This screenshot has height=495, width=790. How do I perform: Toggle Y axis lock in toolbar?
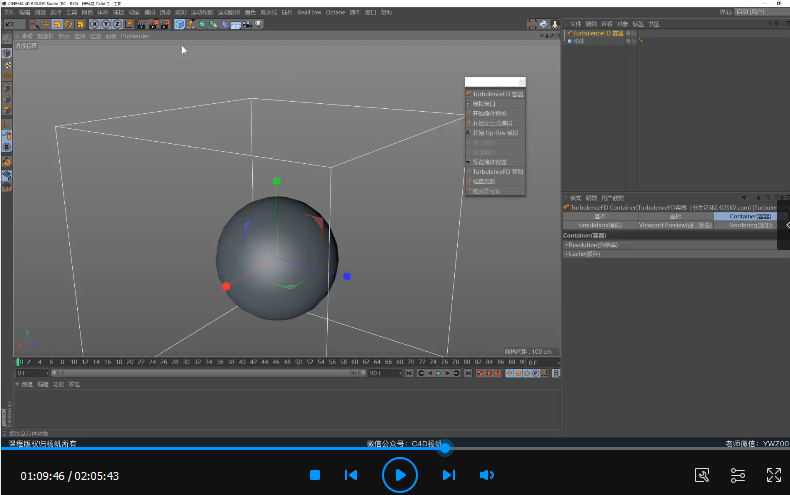click(107, 23)
